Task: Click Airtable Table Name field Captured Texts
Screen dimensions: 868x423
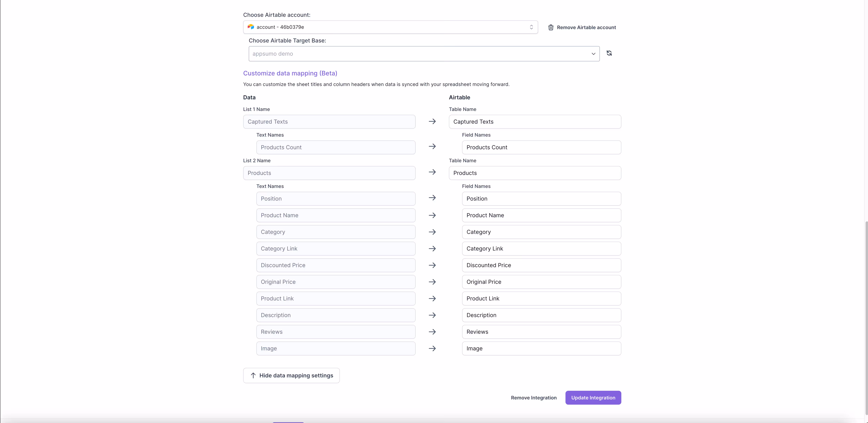Action: tap(535, 122)
